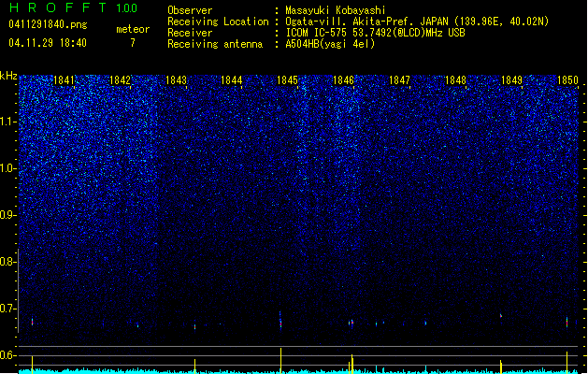Image resolution: width=588 pixels, height=374 pixels.
Task: Click the 1842 time axis marker
Action: 120,80
